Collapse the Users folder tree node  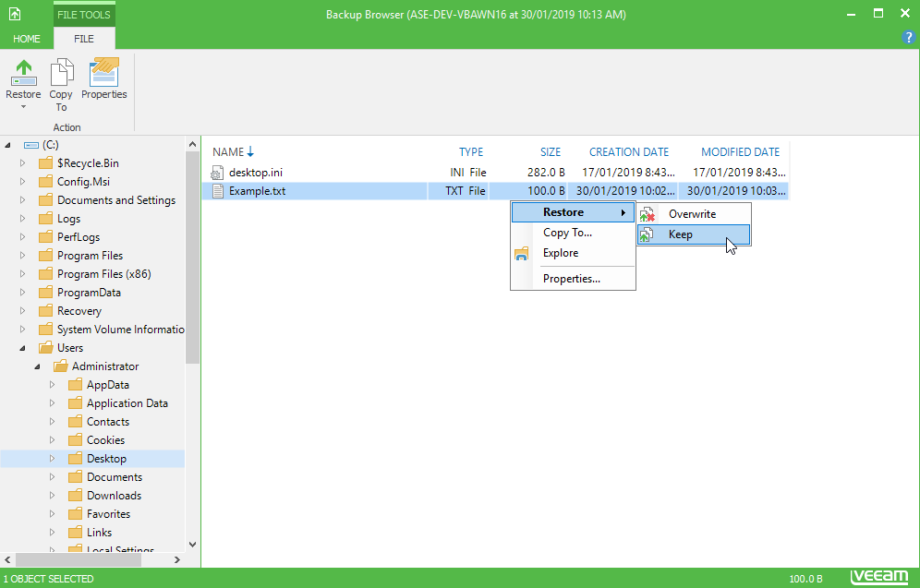(x=23, y=348)
